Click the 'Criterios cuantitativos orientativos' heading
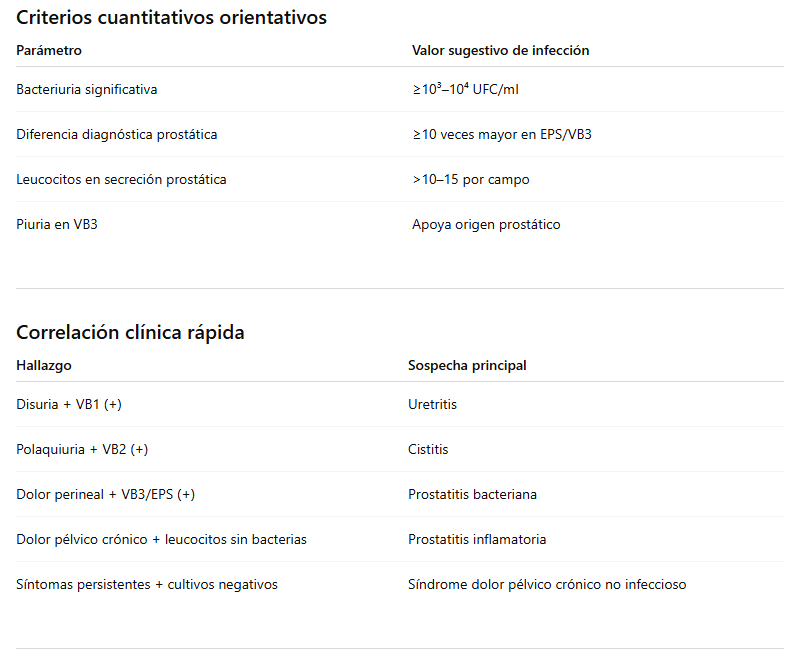The height and width of the screenshot is (659, 800). [171, 17]
